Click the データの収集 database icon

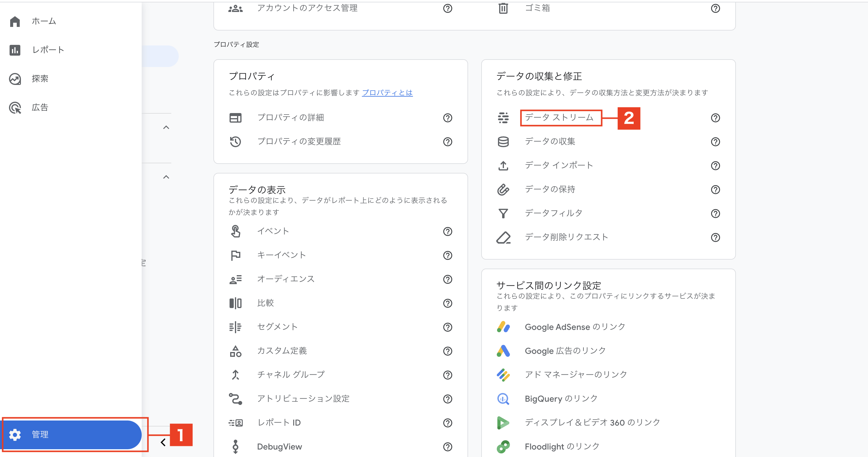click(x=503, y=142)
